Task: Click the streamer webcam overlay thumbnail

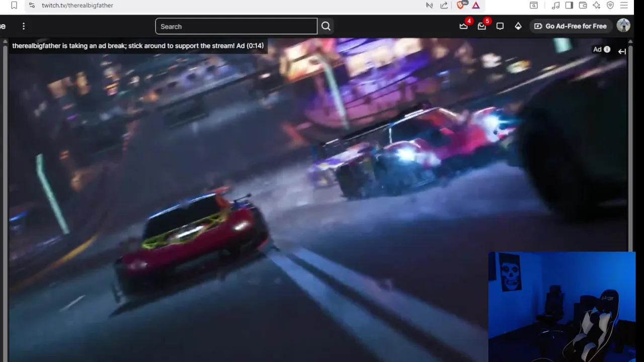Action: pos(561,307)
